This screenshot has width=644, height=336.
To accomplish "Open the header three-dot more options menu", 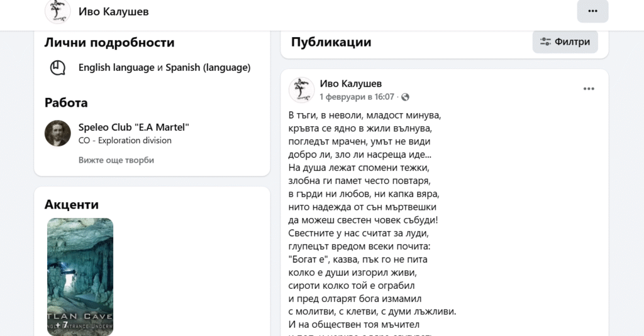I will coord(592,11).
